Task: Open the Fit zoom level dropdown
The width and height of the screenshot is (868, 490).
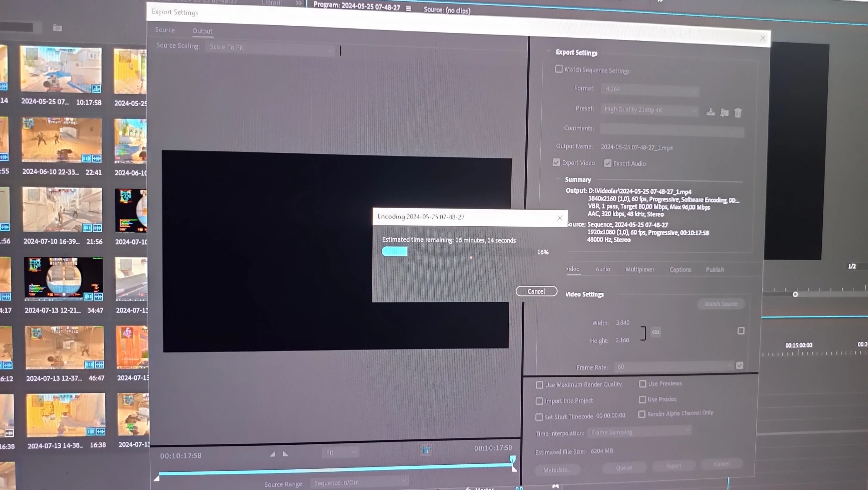Action: 340,452
